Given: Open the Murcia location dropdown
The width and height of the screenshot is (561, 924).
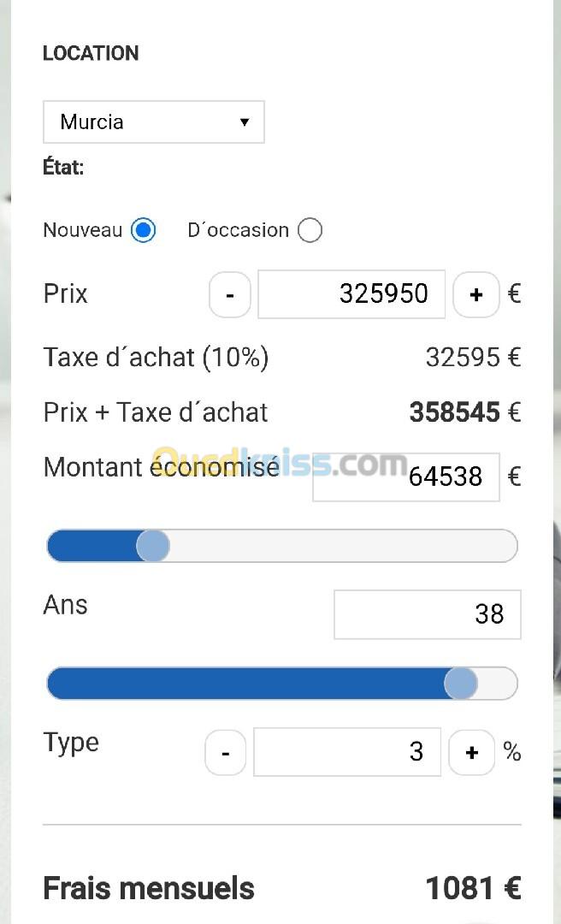Looking at the screenshot, I should 154,121.
